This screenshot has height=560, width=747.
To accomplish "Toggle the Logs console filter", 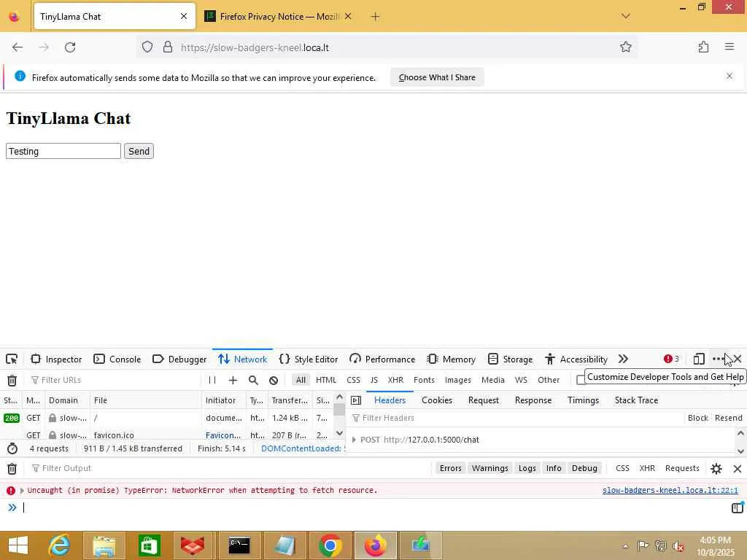I will pyautogui.click(x=527, y=469).
